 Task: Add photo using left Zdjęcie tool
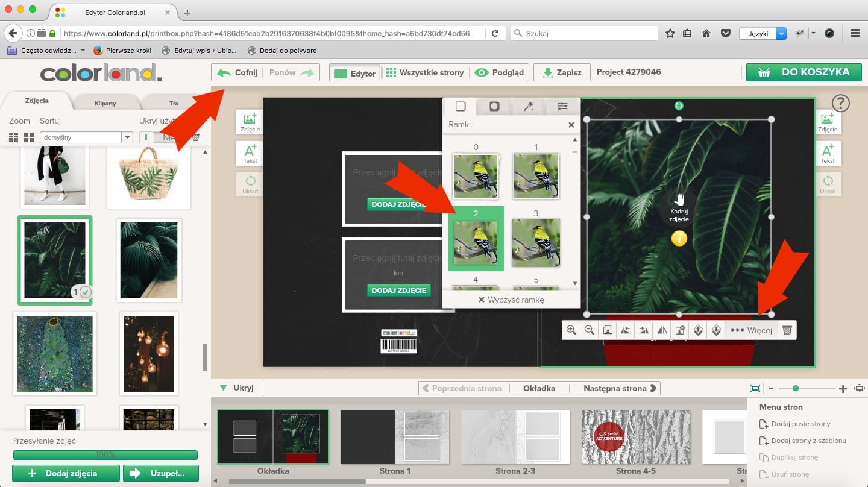[x=250, y=122]
